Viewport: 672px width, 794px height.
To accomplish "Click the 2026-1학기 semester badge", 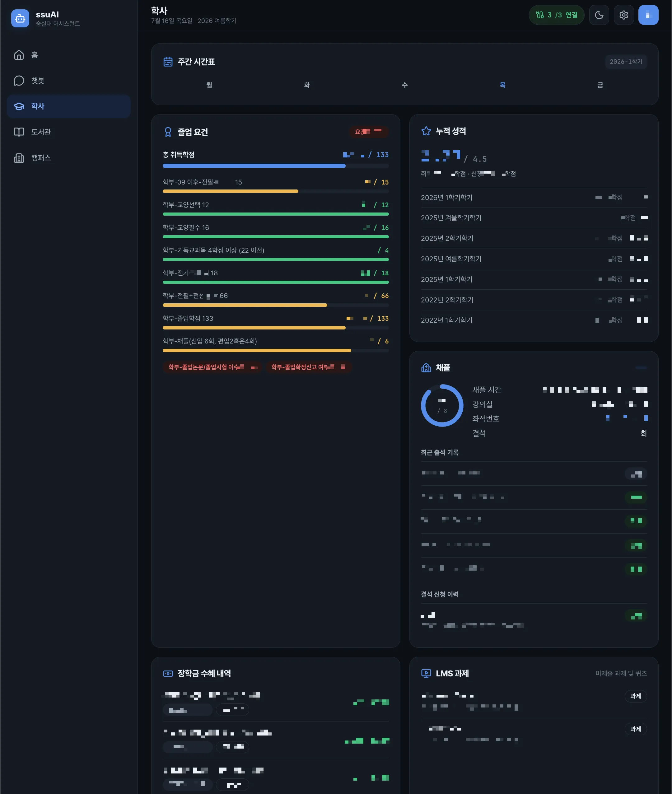I will [626, 61].
